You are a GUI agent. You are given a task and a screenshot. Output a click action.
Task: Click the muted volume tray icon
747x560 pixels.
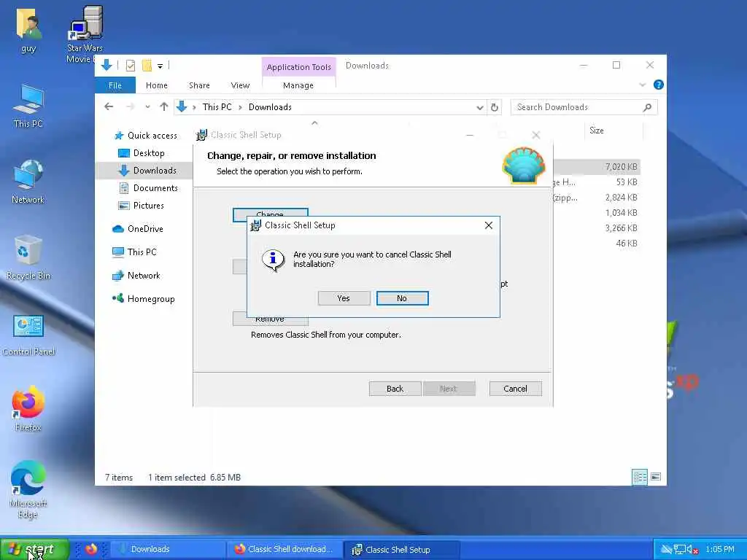pyautogui.click(x=692, y=550)
